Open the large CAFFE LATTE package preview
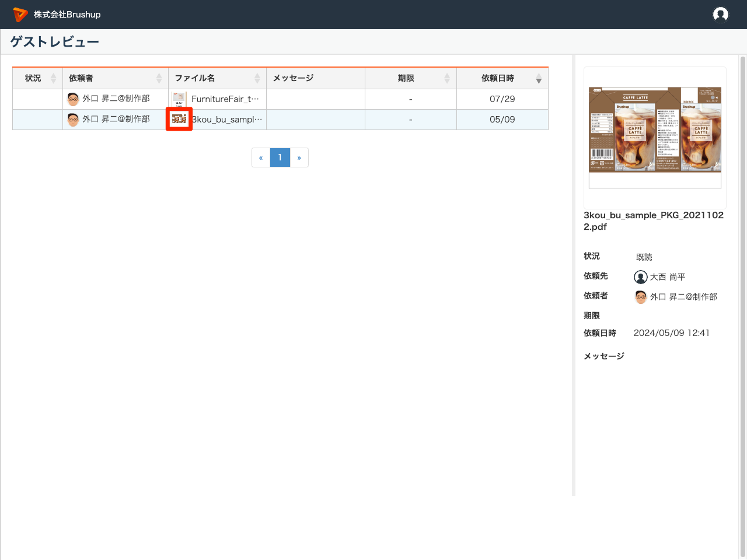This screenshot has width=747, height=560. click(655, 138)
